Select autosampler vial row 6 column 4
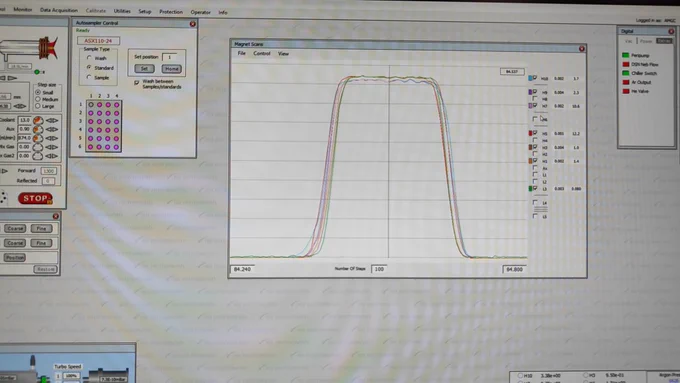The height and width of the screenshot is (383, 680). coord(116,147)
